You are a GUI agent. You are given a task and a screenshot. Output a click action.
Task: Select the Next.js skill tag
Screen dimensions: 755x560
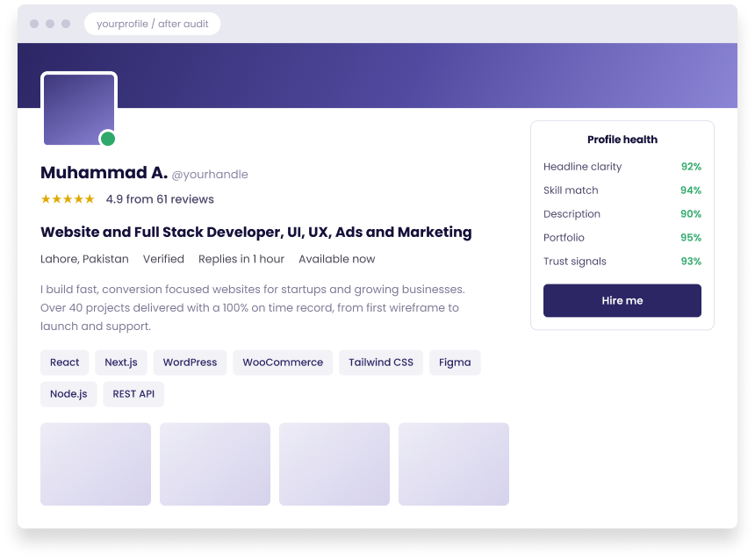point(121,363)
